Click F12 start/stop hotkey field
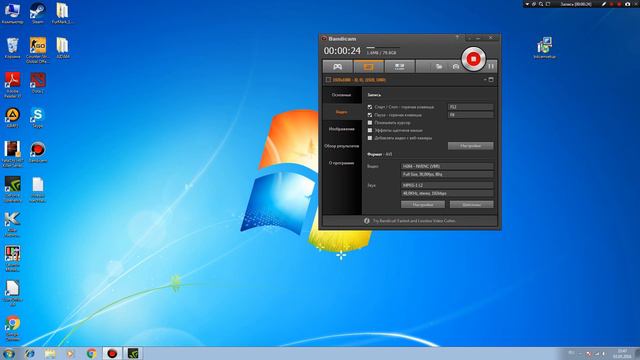The image size is (640, 360). (471, 107)
